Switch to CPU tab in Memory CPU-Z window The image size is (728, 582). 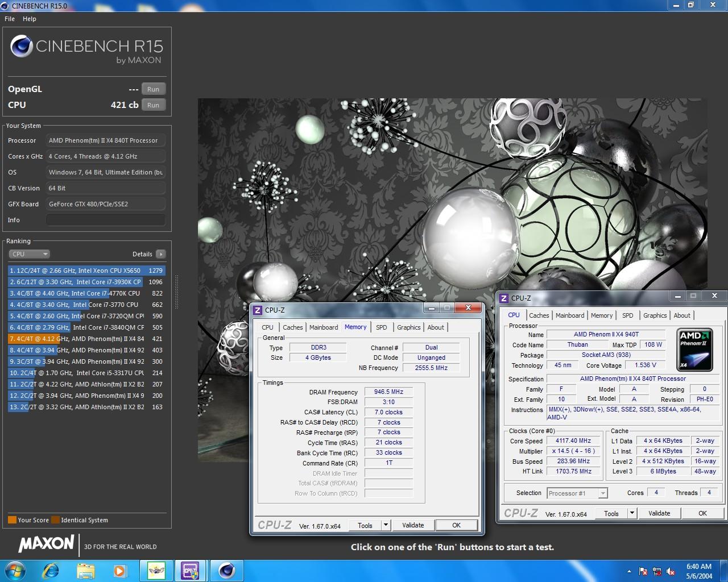[x=267, y=327]
